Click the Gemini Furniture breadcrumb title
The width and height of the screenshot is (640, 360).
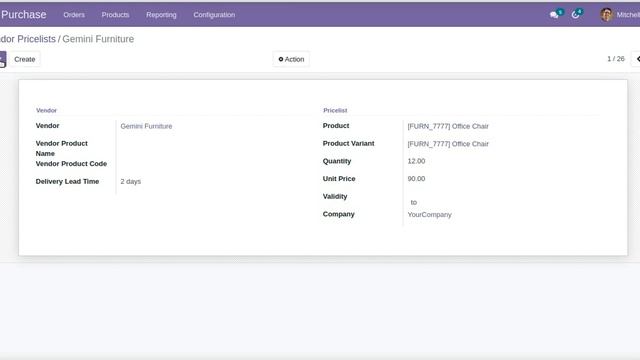click(98, 39)
